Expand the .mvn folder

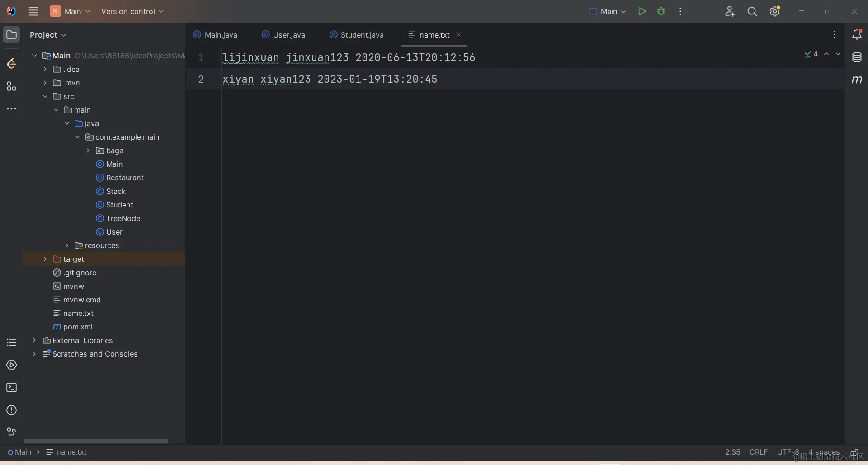point(45,83)
